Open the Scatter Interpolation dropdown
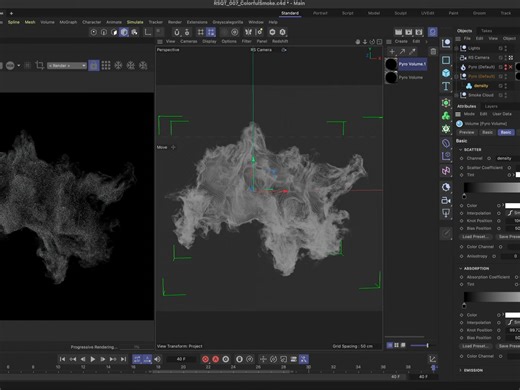This screenshot has width=520, height=390. pos(513,213)
